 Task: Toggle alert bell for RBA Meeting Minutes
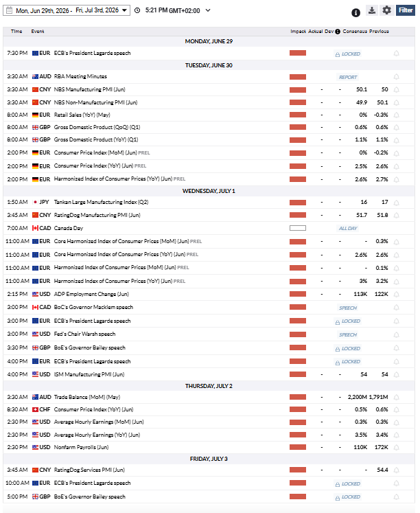[x=397, y=77]
